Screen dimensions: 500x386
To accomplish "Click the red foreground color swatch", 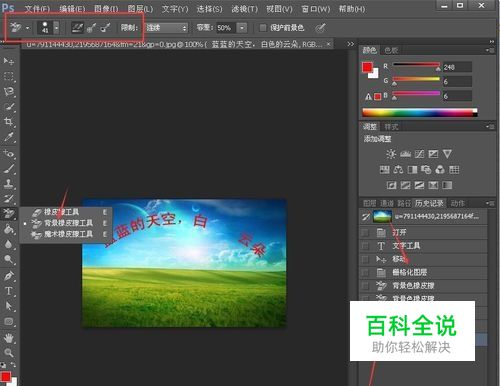I will coord(367,67).
